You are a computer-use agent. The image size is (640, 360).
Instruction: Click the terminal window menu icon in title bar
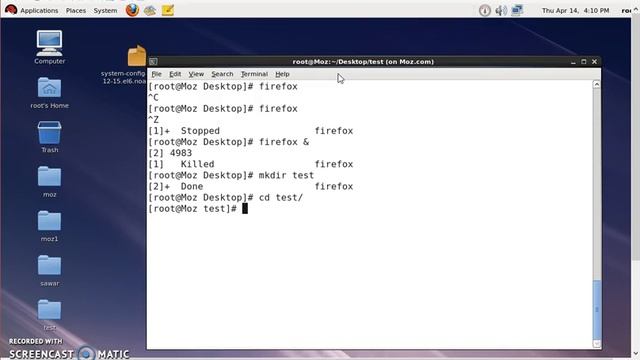tap(153, 62)
